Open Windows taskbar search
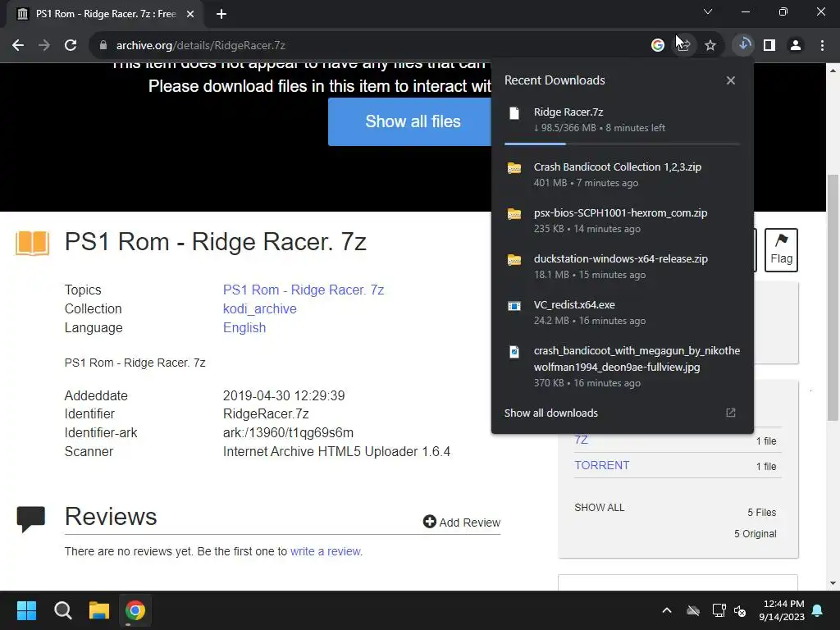Image resolution: width=840 pixels, height=630 pixels. pyautogui.click(x=62, y=610)
